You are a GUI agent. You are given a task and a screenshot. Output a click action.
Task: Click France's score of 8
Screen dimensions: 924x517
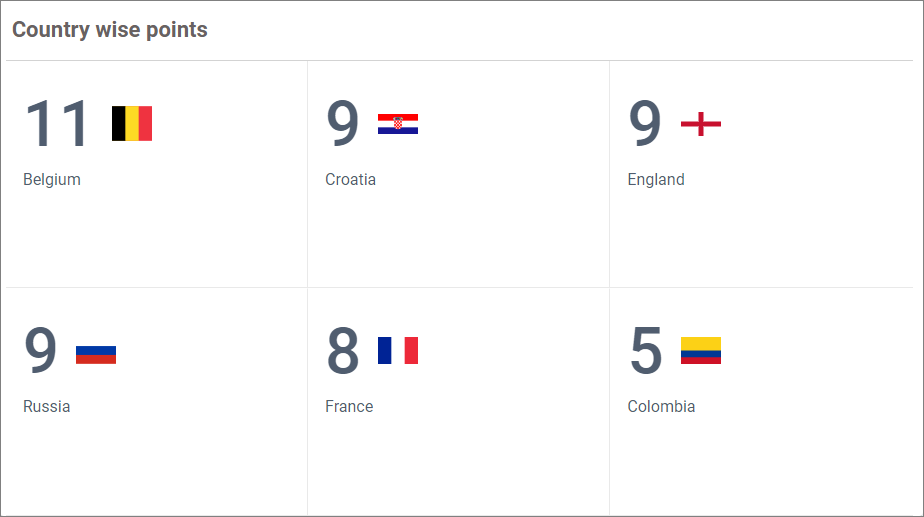[x=343, y=352]
